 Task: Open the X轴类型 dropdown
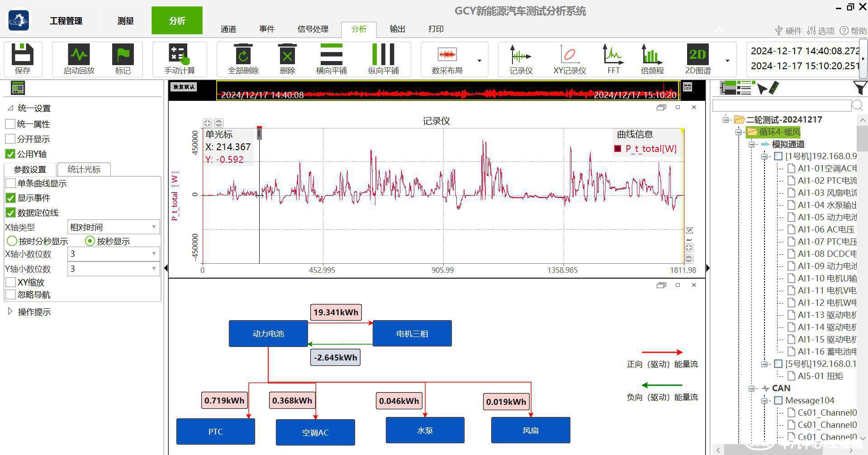[113, 227]
